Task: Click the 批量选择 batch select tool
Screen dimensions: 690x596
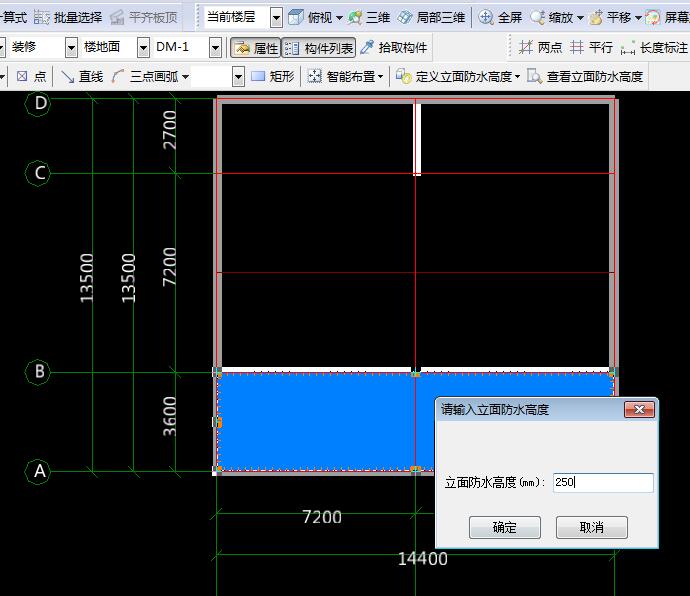Action: (68, 18)
